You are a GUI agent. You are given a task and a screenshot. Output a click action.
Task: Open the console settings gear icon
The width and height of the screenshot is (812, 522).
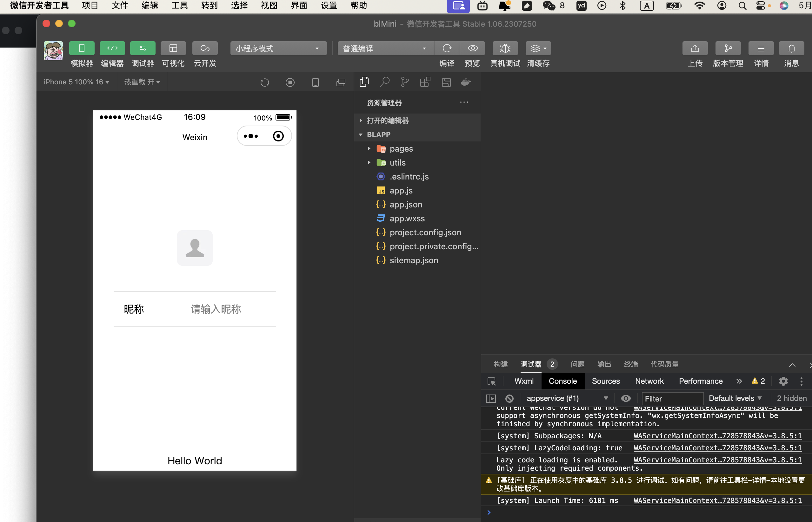click(783, 381)
